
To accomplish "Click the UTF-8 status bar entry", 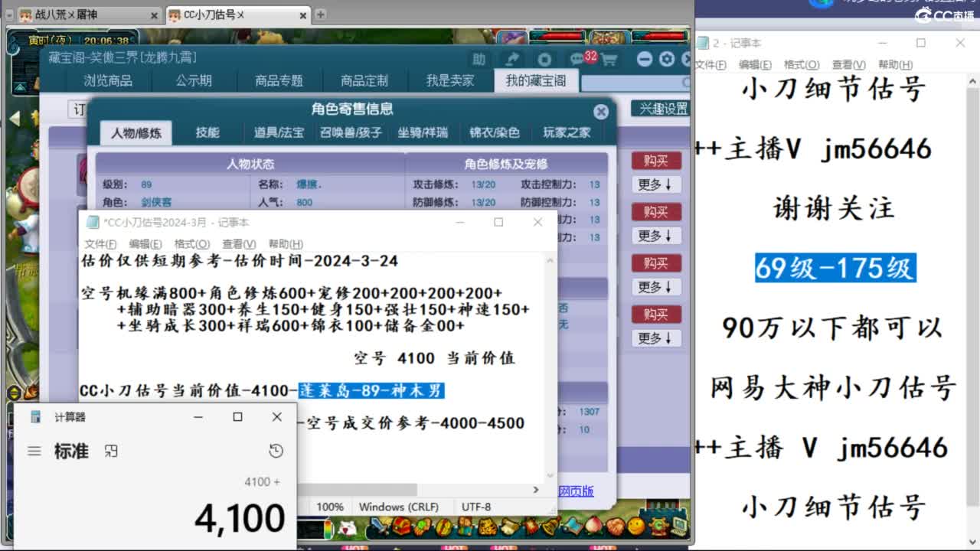I will (x=476, y=507).
